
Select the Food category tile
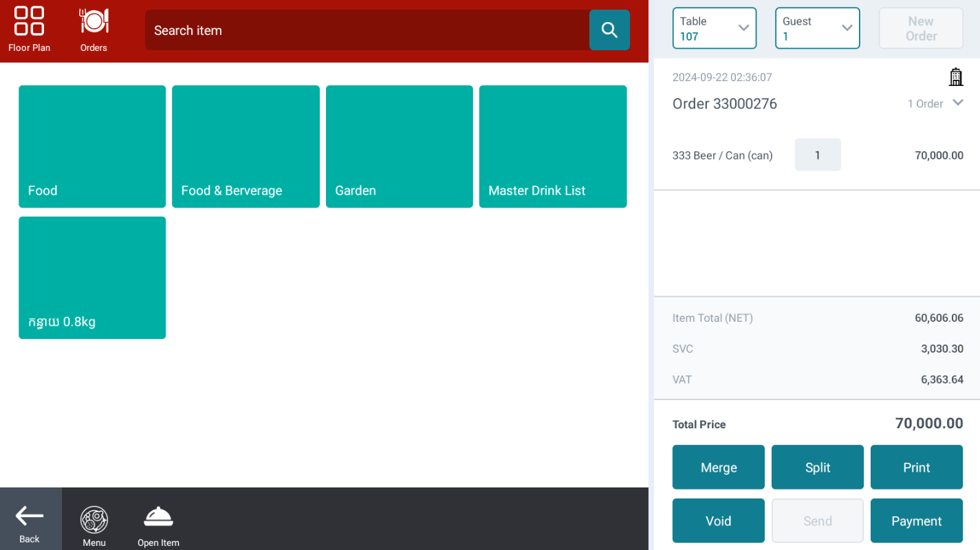coord(92,146)
